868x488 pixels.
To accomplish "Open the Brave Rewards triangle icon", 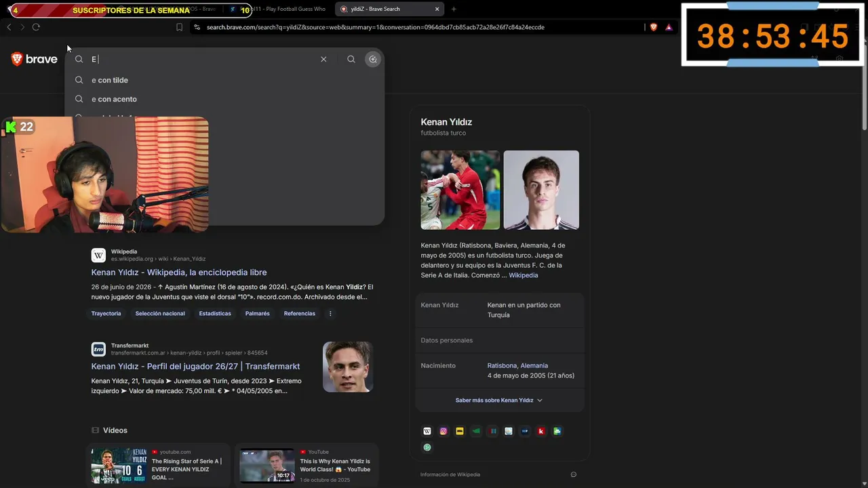I will pyautogui.click(x=669, y=27).
